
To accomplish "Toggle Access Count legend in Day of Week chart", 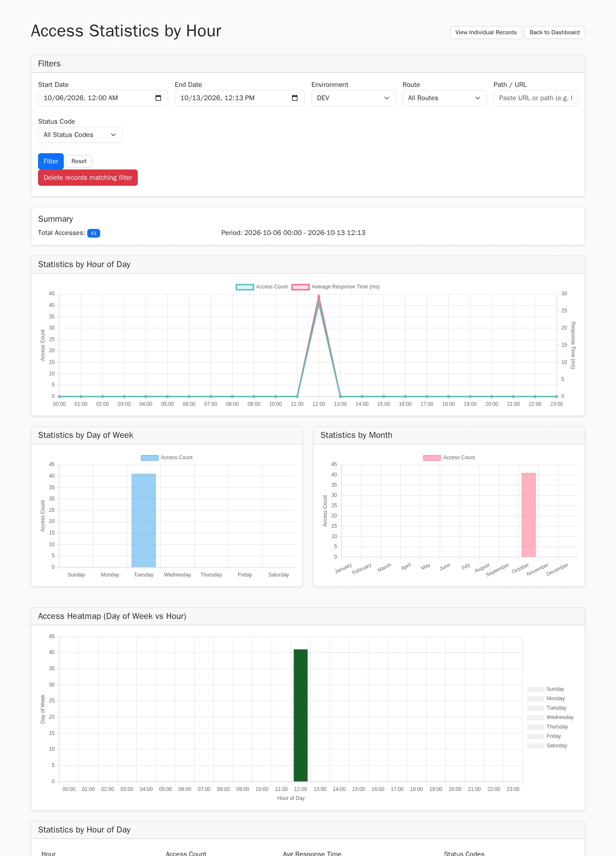I will tap(167, 458).
